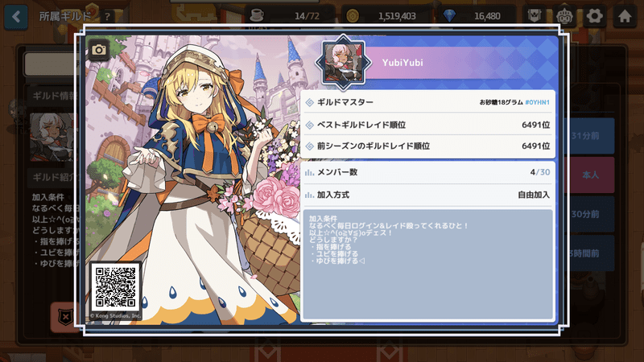This screenshot has width=644, height=362.
Task: Open the home icon
Action: tap(625, 16)
